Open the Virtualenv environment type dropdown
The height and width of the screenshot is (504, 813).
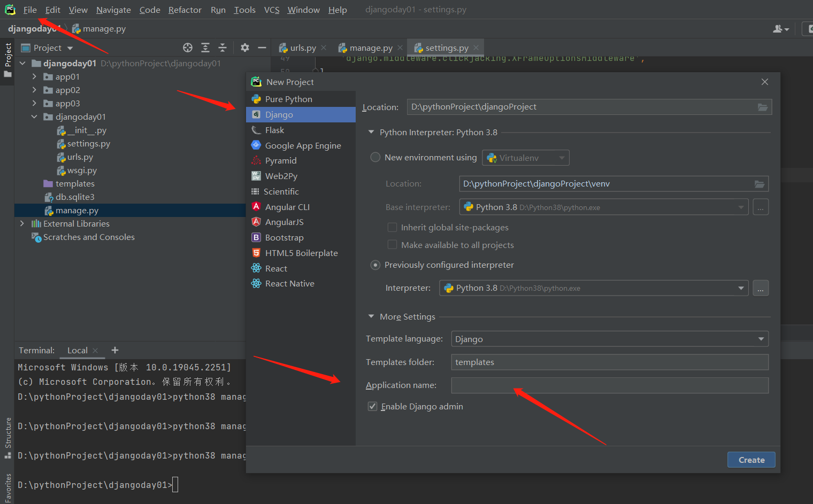click(526, 158)
